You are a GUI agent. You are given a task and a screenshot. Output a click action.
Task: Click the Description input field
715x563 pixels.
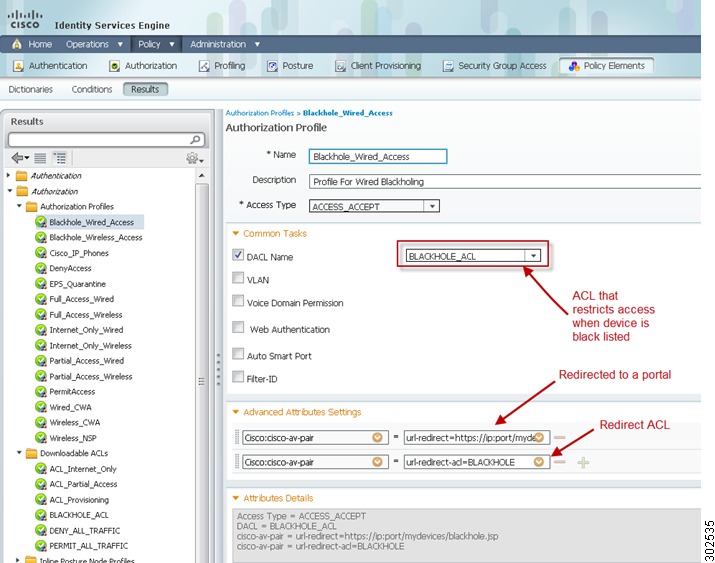505,181
